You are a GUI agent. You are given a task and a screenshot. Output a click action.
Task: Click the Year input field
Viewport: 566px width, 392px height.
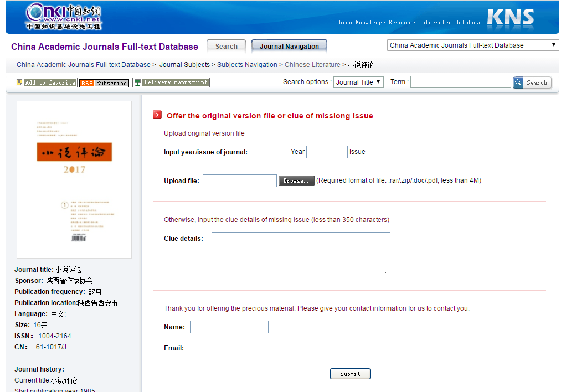point(268,152)
